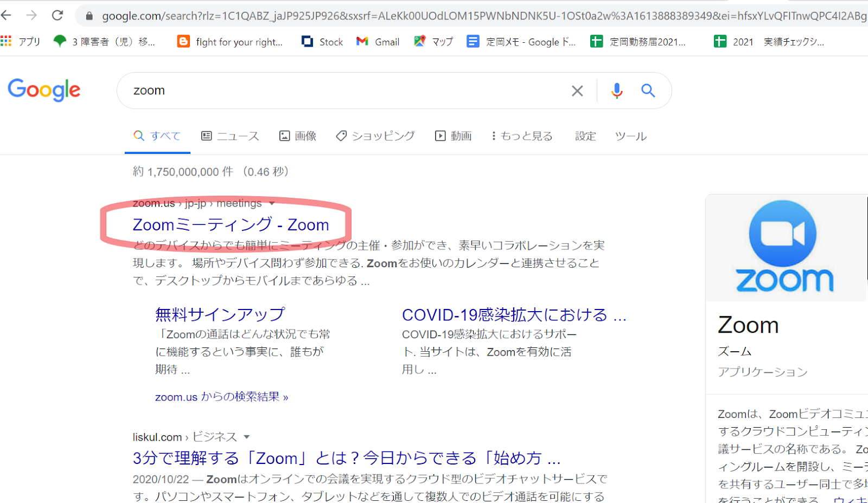Open the Google Maps マップ bookmark

click(433, 42)
